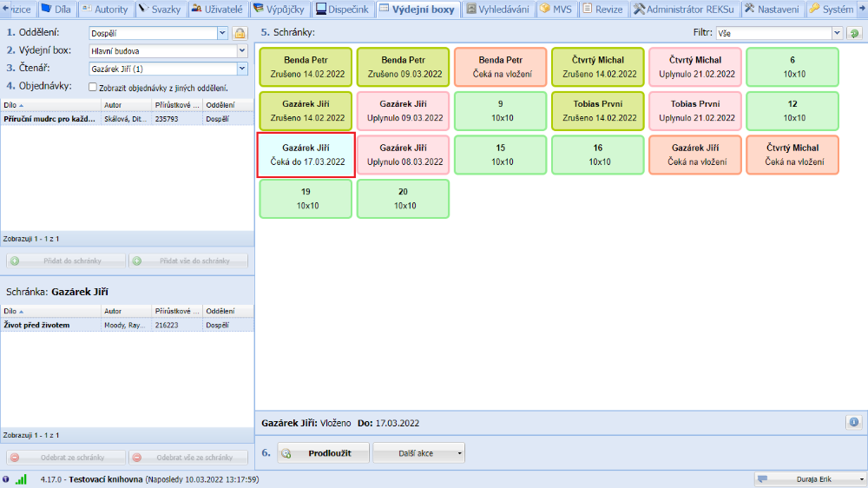Switch to the Výpůjčky tab
The height and width of the screenshot is (488, 868).
[281, 10]
